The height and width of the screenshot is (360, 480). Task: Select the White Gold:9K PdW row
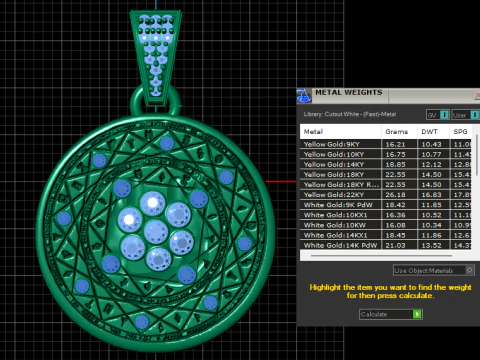(386, 205)
